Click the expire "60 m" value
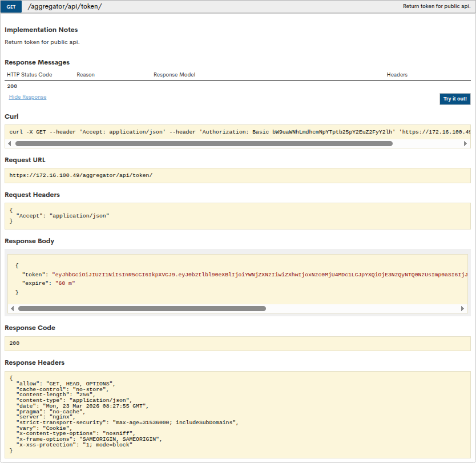 tap(64, 283)
